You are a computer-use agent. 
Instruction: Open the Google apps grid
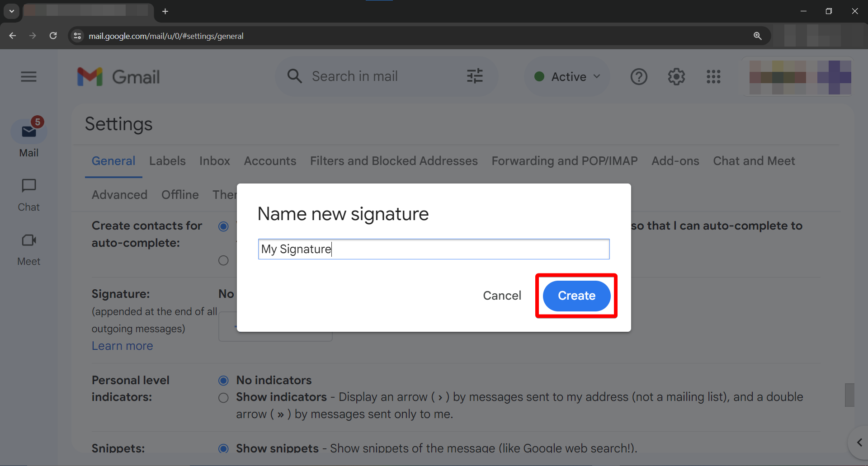[x=713, y=77]
